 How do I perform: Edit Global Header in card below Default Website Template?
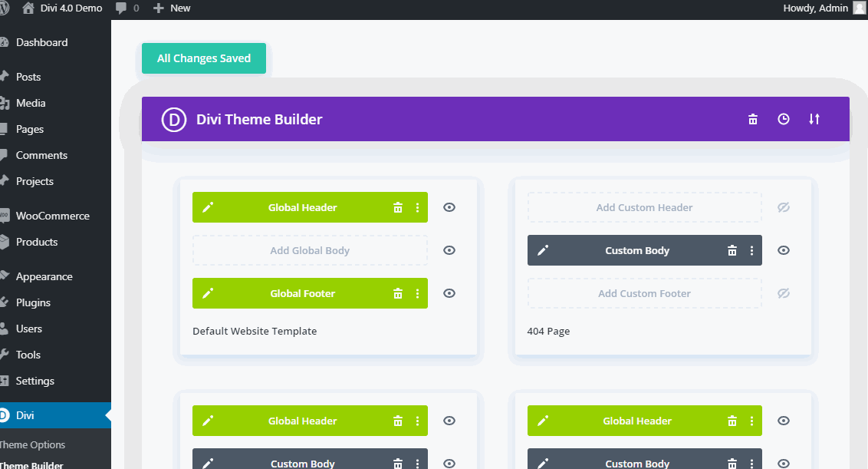pyautogui.click(x=208, y=421)
